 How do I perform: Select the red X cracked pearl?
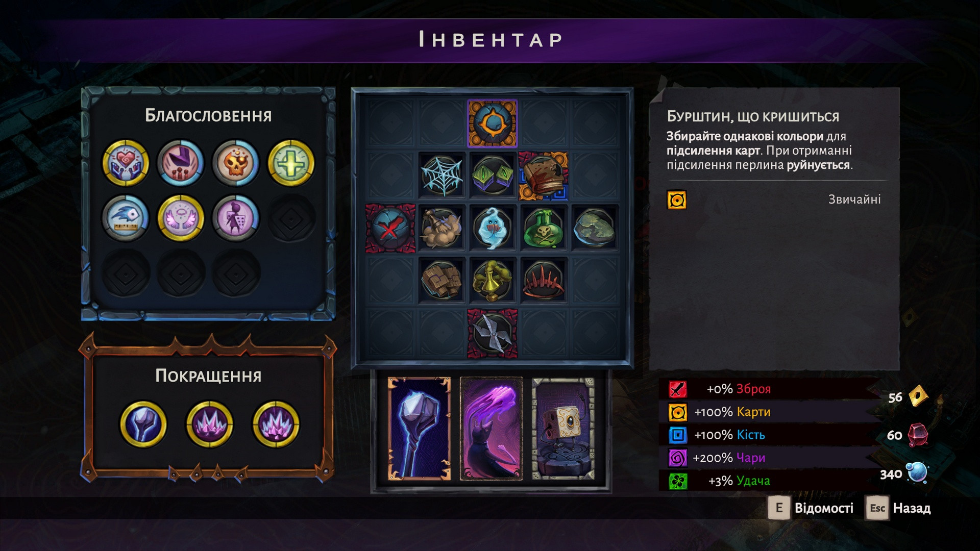pos(390,228)
